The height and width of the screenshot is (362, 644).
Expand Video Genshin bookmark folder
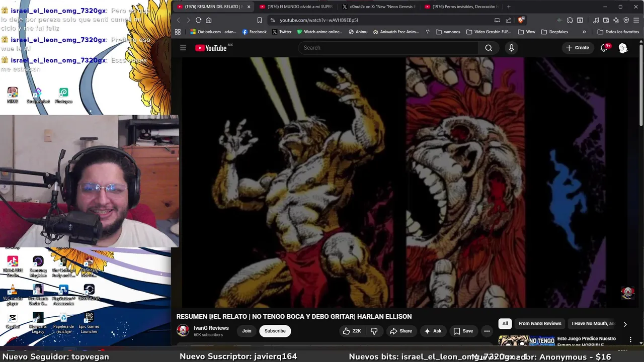point(489,32)
